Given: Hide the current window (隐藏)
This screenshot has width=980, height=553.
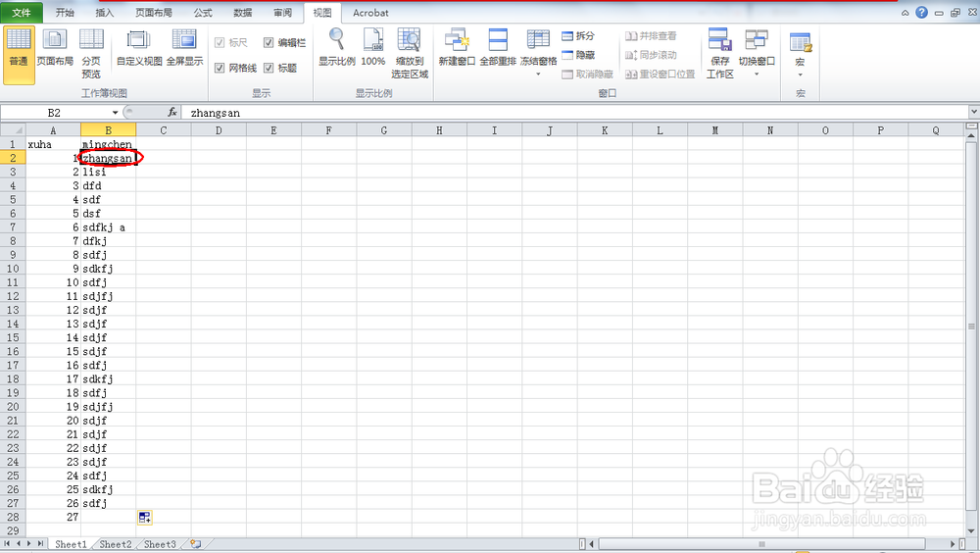Looking at the screenshot, I should [x=578, y=55].
